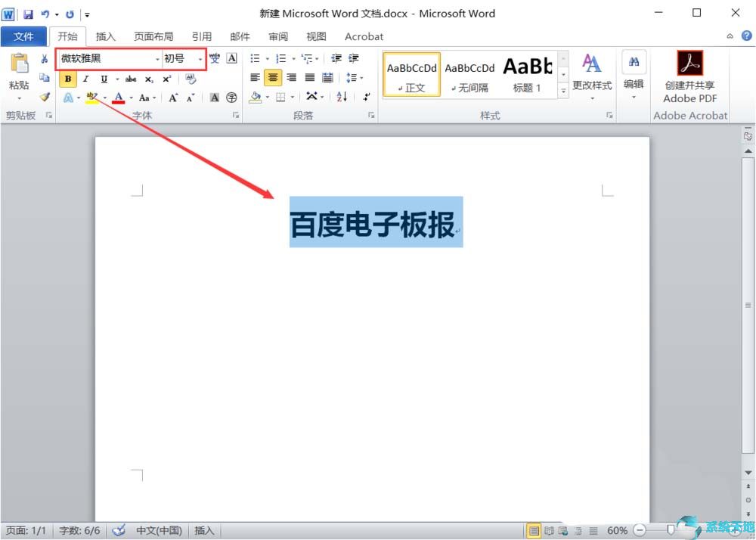The height and width of the screenshot is (540, 756).
Task: Toggle center alignment
Action: pos(273,77)
